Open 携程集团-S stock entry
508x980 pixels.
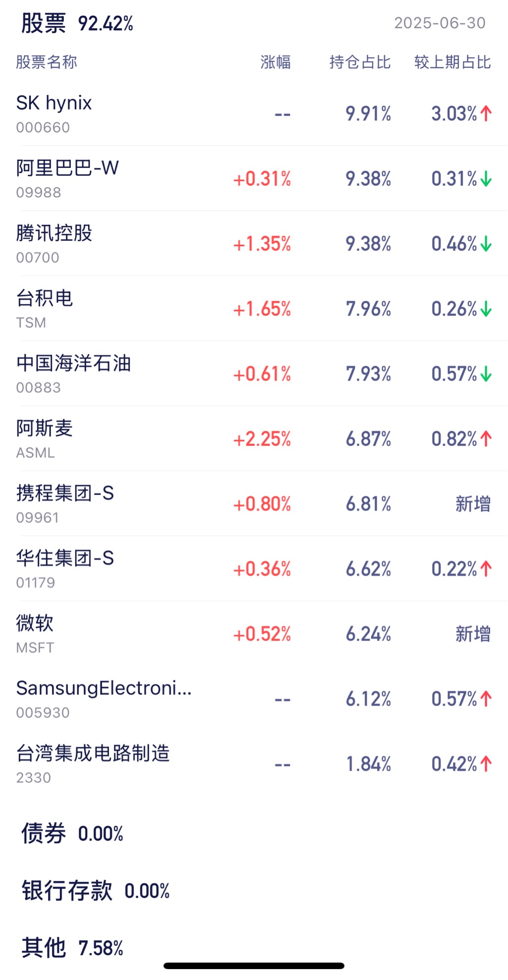click(x=254, y=503)
